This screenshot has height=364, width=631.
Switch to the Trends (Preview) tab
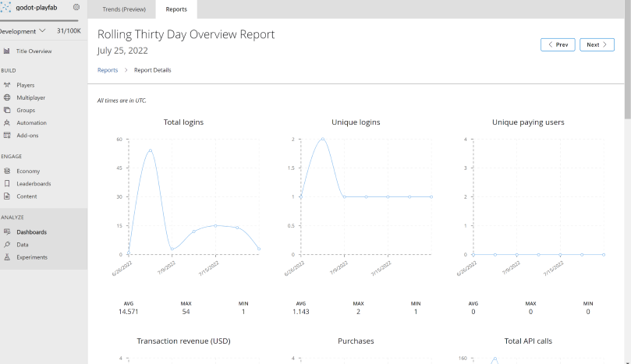point(124,9)
